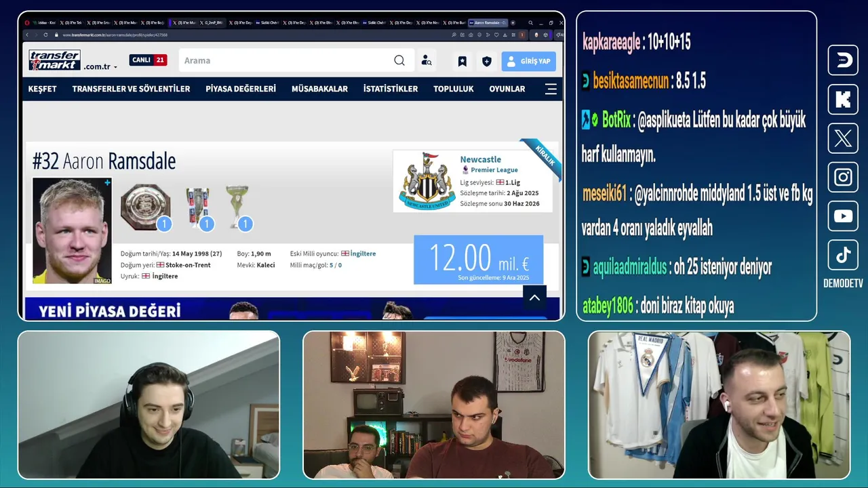868x488 pixels.
Task: Click the green cup trophy icon
Action: tap(237, 207)
